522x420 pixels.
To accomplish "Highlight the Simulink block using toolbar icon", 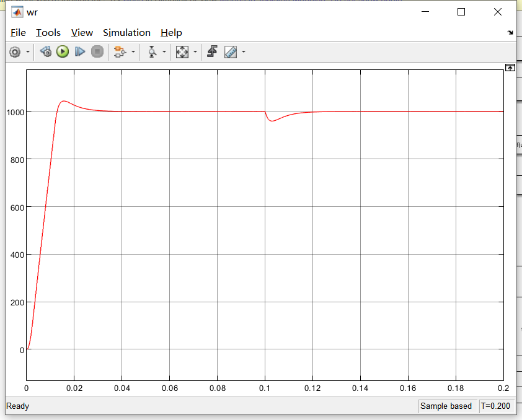I will tap(120, 52).
